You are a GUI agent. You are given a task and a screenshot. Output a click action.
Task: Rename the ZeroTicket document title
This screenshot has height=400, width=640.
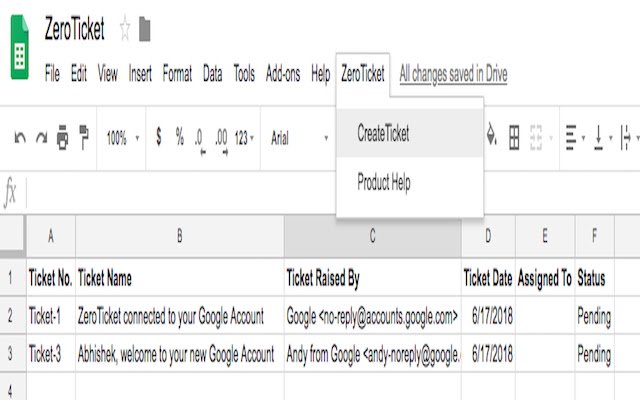pyautogui.click(x=75, y=29)
